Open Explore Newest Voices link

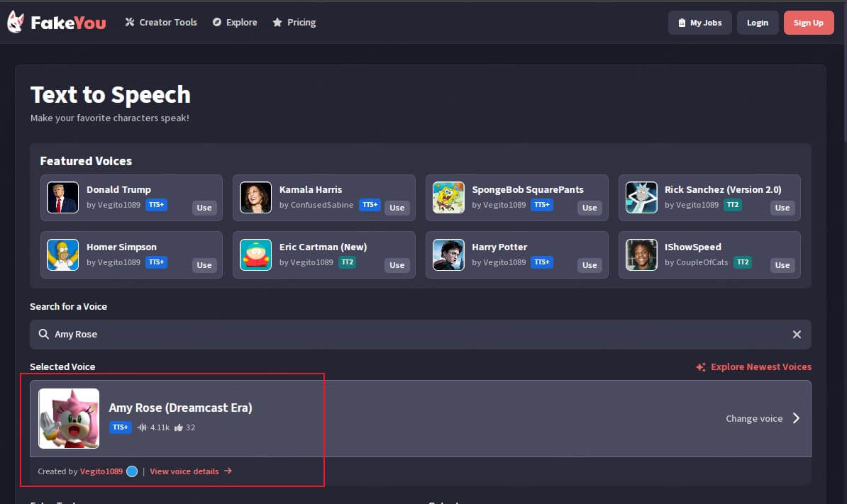pos(760,367)
